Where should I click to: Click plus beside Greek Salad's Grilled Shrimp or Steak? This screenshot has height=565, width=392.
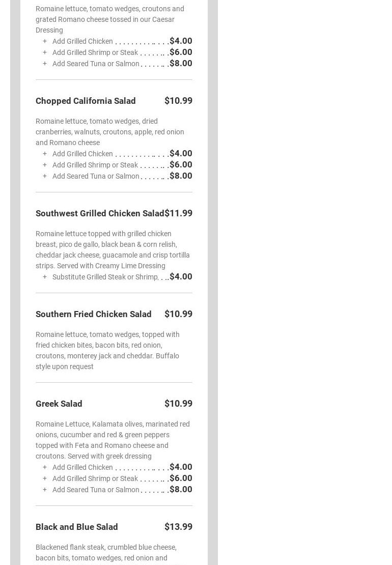tap(45, 478)
